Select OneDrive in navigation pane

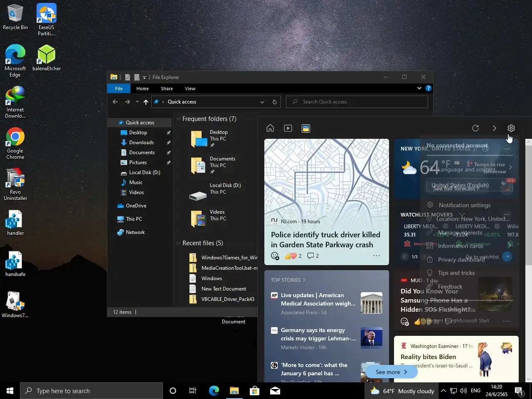[x=136, y=206]
